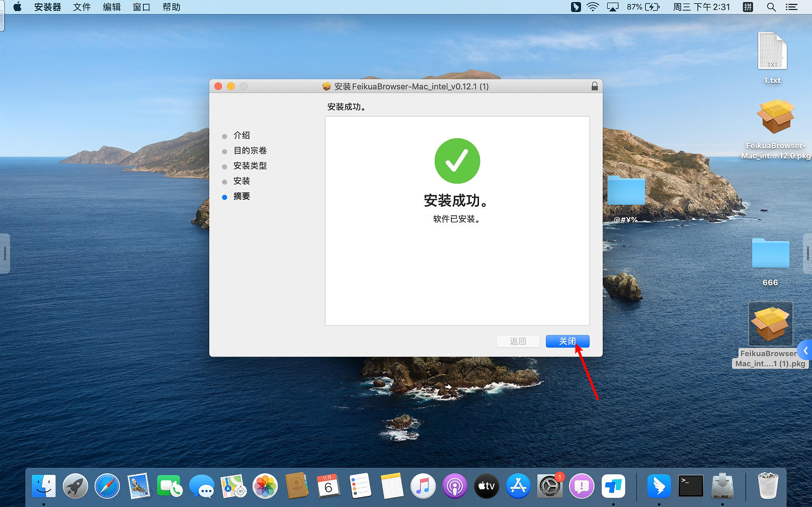
Task: Open the 文件 menu
Action: point(82,7)
